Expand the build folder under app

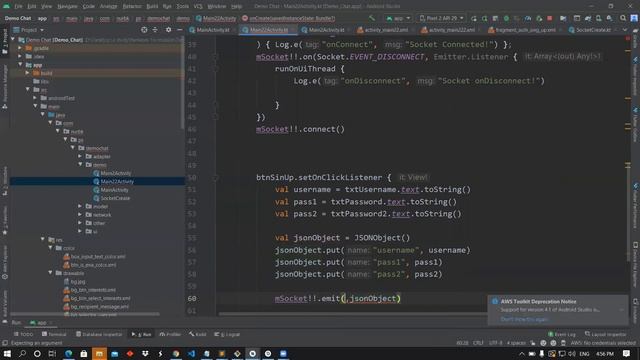pyautogui.click(x=27, y=73)
